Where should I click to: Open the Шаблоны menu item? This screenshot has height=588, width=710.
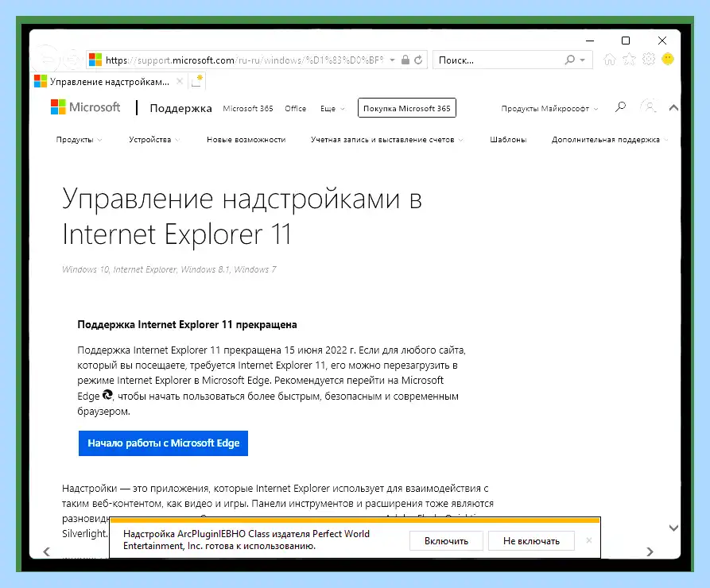point(507,140)
